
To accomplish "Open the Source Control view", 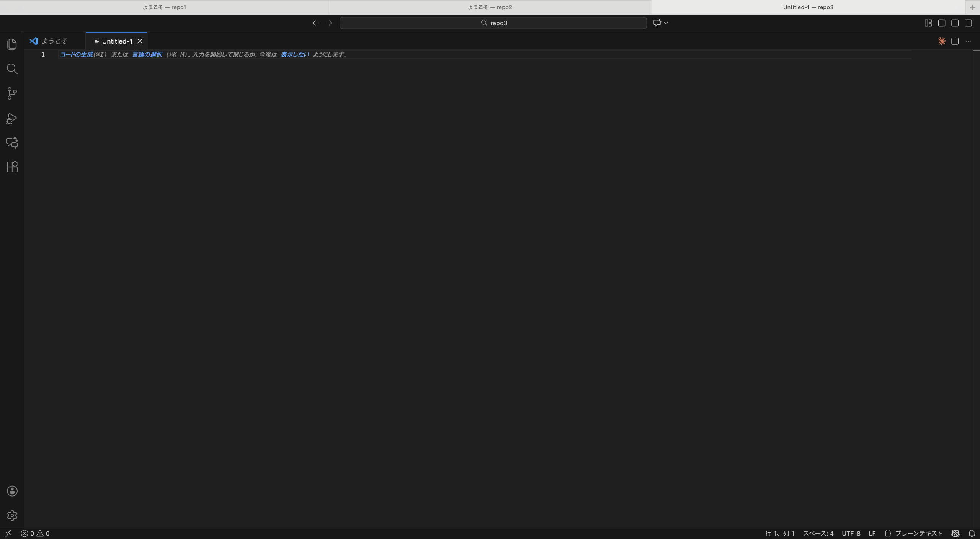I will point(12,93).
